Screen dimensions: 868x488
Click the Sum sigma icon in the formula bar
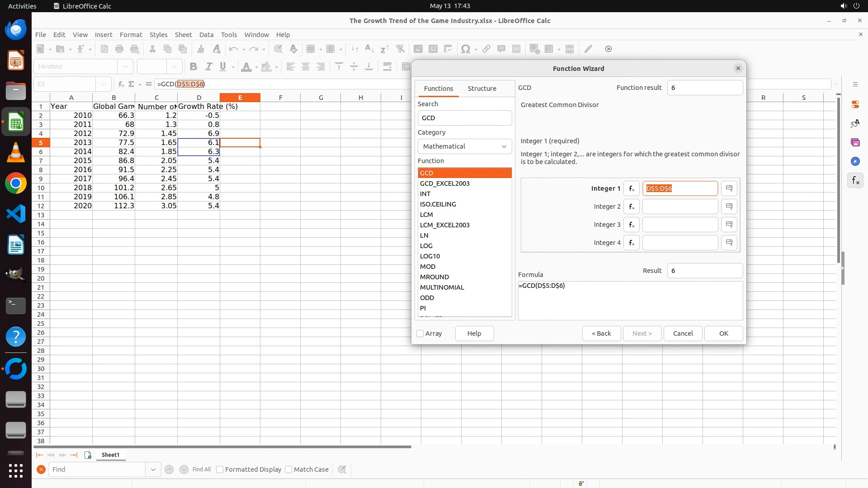tap(131, 84)
